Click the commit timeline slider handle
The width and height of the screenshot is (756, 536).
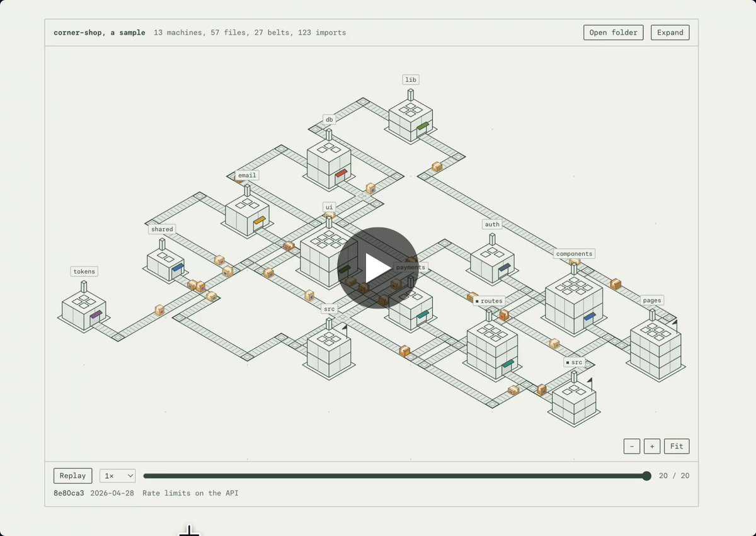pyautogui.click(x=646, y=476)
